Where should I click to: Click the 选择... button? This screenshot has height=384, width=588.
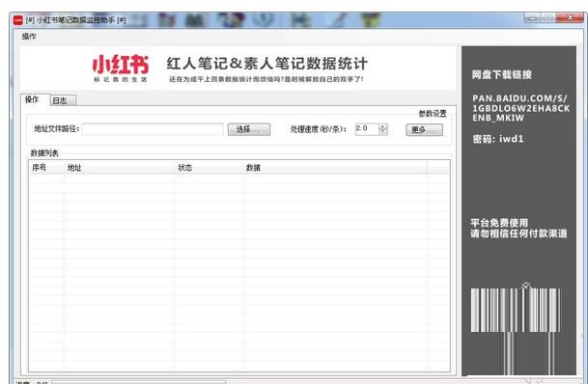[x=249, y=129]
